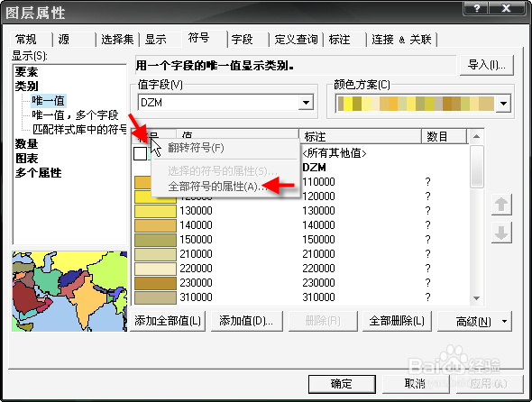This screenshot has height=402, width=532.
Task: Click the 210000 value cell
Action: point(196,254)
